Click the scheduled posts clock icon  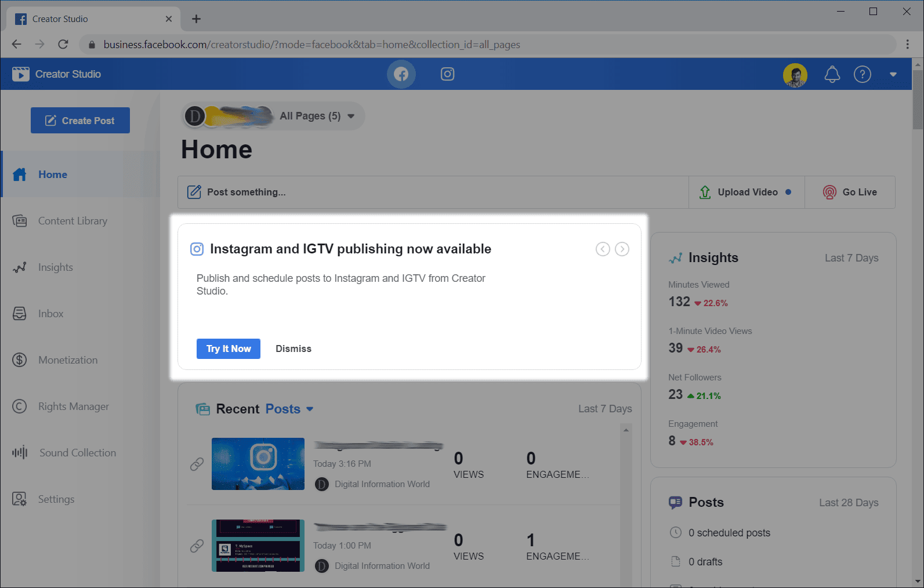[x=676, y=532]
